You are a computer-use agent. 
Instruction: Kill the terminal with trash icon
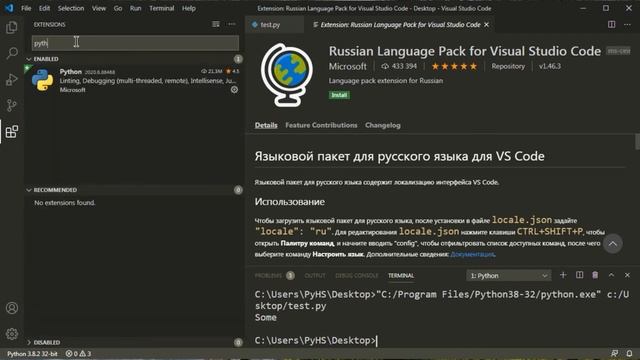click(x=595, y=275)
